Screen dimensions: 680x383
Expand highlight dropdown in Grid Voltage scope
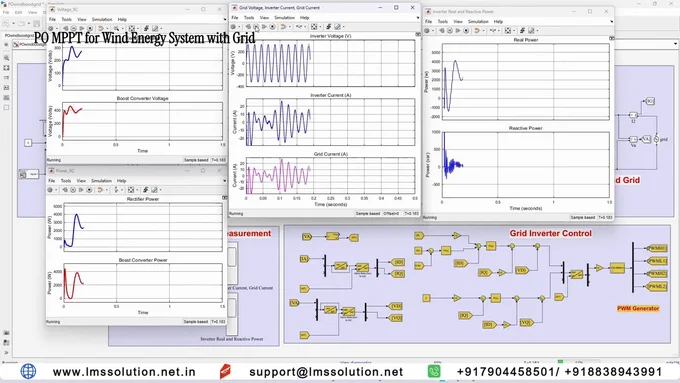(290, 26)
